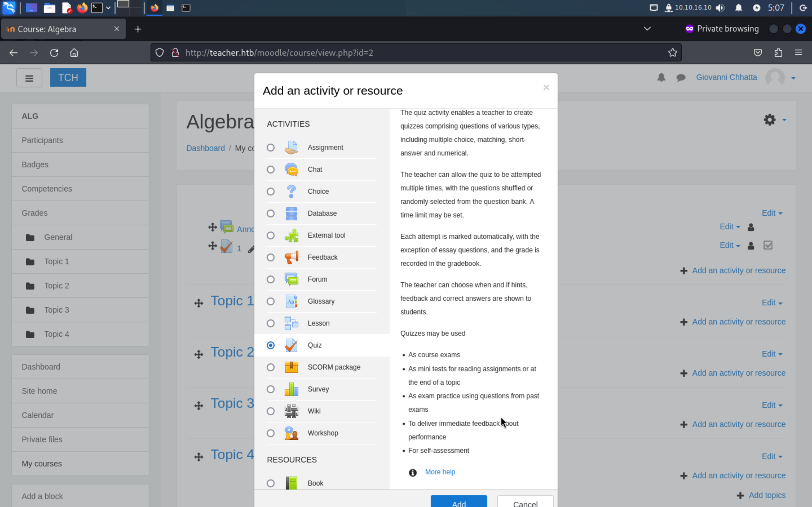The image size is (812, 507).
Task: Open Participants in the side navigation
Action: click(42, 140)
